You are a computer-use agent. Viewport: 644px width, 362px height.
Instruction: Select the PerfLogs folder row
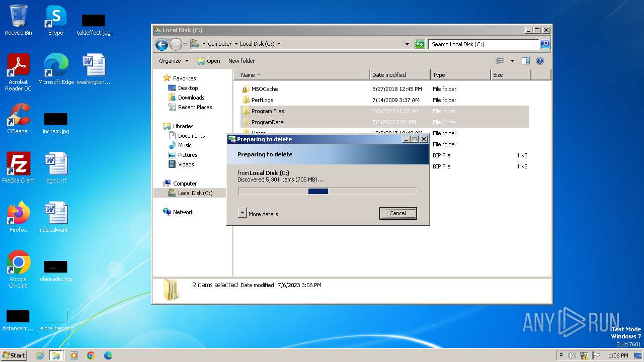coord(385,100)
